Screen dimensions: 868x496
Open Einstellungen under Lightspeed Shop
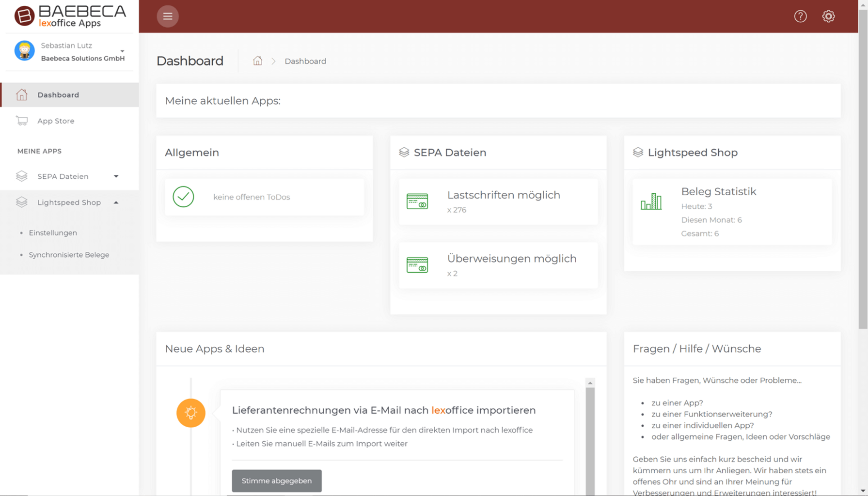tap(53, 233)
